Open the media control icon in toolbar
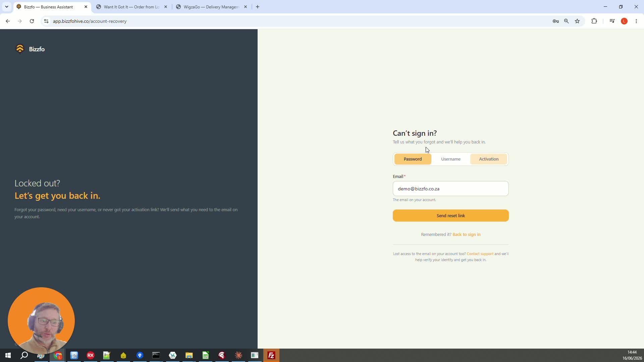The width and height of the screenshot is (644, 362). coord(612,21)
